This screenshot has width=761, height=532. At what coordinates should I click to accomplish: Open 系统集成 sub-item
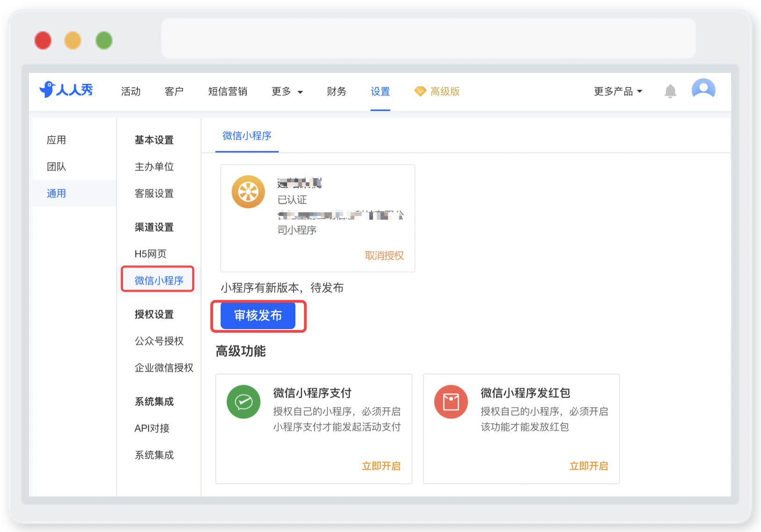154,455
